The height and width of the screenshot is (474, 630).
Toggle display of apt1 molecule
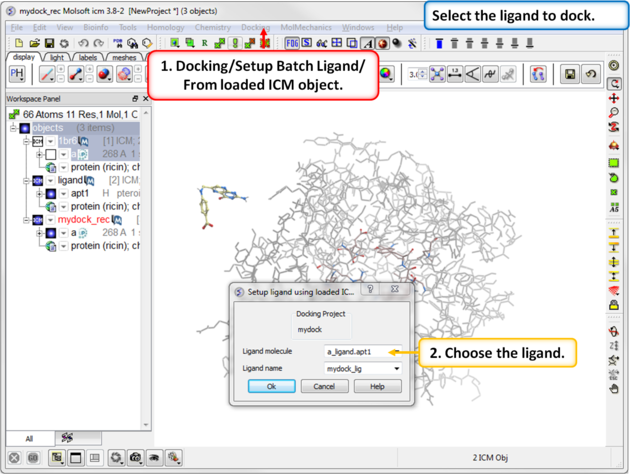(51, 194)
